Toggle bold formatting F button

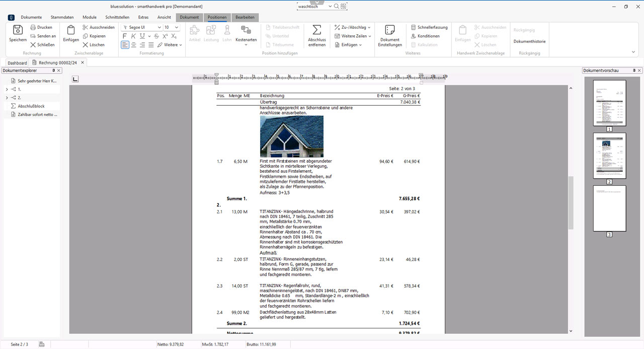[125, 36]
